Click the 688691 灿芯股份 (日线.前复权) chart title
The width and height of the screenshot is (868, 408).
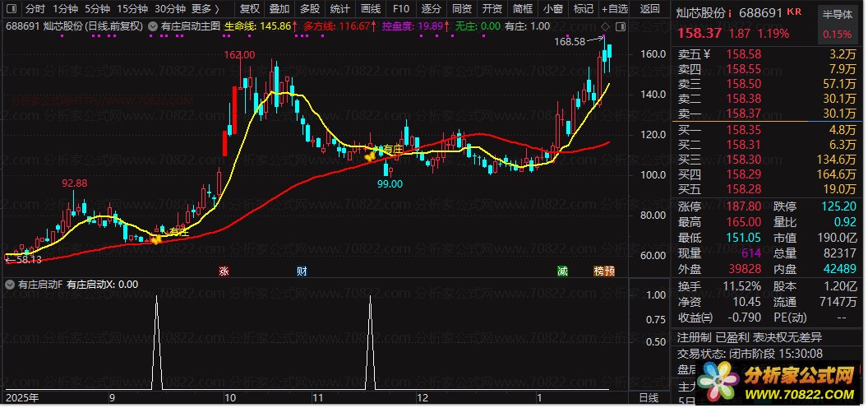(x=75, y=26)
